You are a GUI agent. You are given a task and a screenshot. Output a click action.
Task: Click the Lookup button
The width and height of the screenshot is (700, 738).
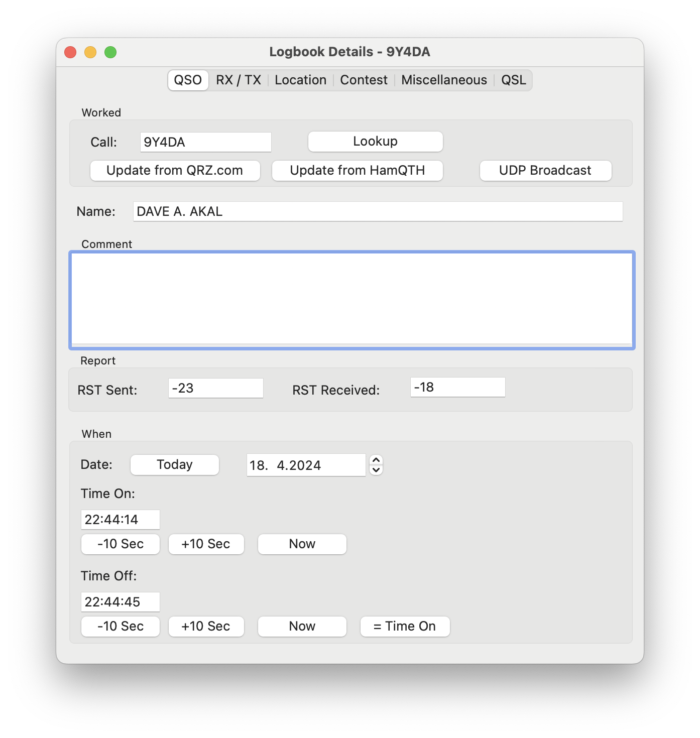pos(375,142)
